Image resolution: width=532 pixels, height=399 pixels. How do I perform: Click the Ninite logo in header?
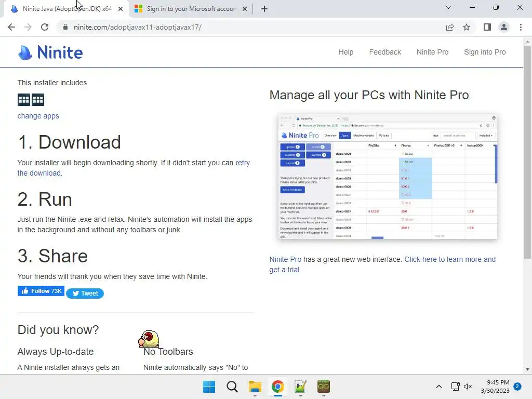[x=50, y=52]
